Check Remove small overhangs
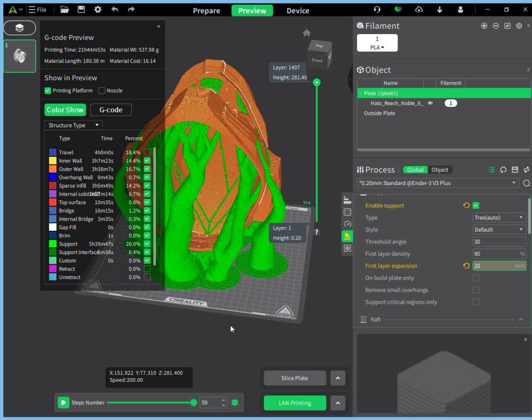 476,290
